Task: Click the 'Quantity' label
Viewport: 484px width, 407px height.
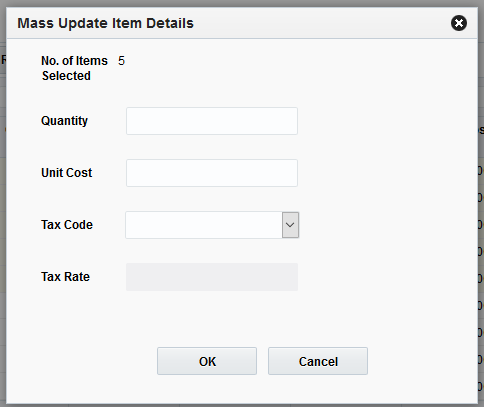Action: 64,121
